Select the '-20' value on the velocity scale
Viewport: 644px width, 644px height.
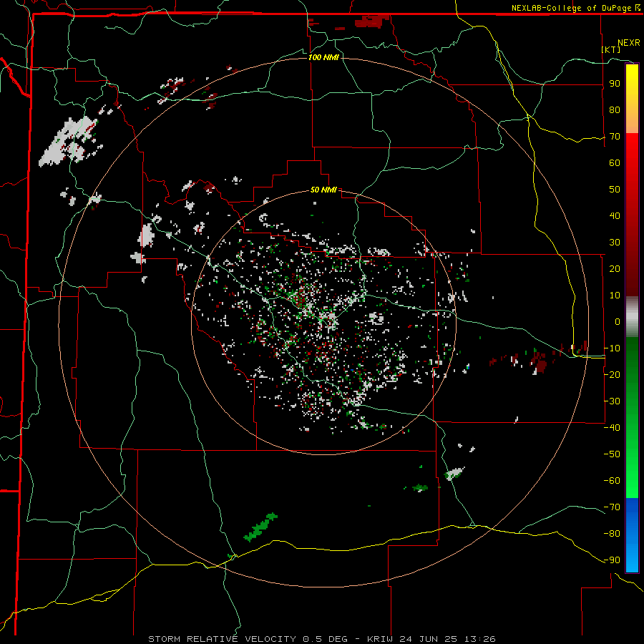click(612, 374)
